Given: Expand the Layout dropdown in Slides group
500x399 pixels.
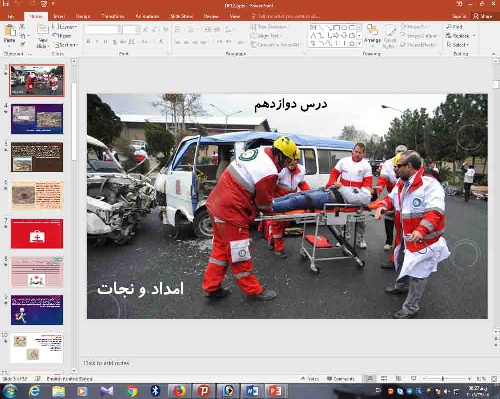Looking at the screenshot, I should (65, 27).
